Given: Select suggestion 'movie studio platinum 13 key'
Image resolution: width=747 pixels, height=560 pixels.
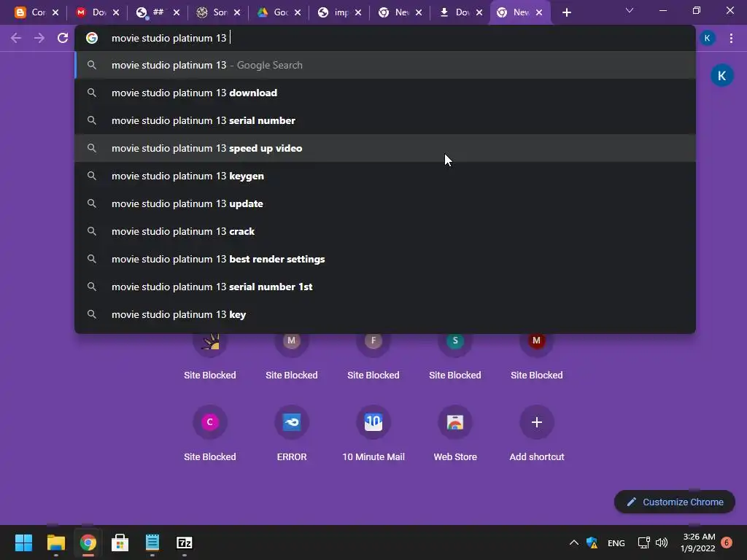Looking at the screenshot, I should coord(385,314).
